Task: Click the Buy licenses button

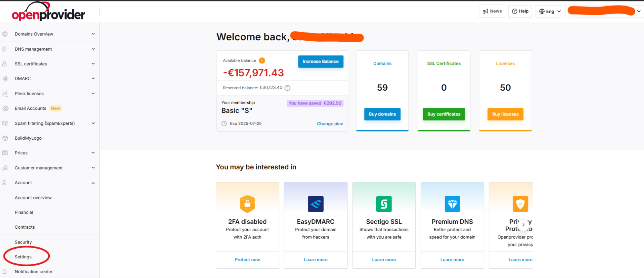Action: click(x=505, y=114)
